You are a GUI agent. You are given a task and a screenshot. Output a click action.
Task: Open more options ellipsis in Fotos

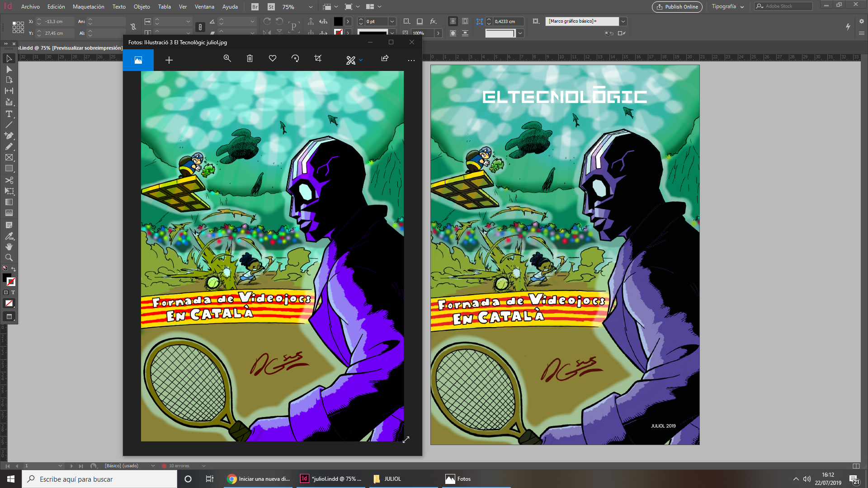tap(411, 60)
